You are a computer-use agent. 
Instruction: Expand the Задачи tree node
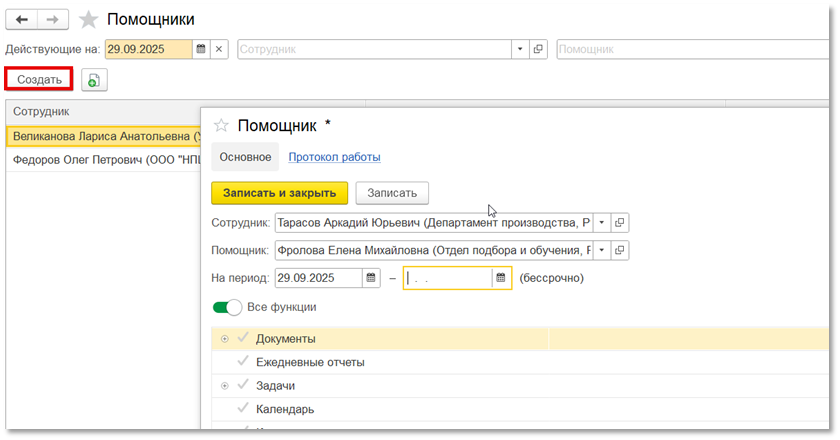[x=224, y=385]
